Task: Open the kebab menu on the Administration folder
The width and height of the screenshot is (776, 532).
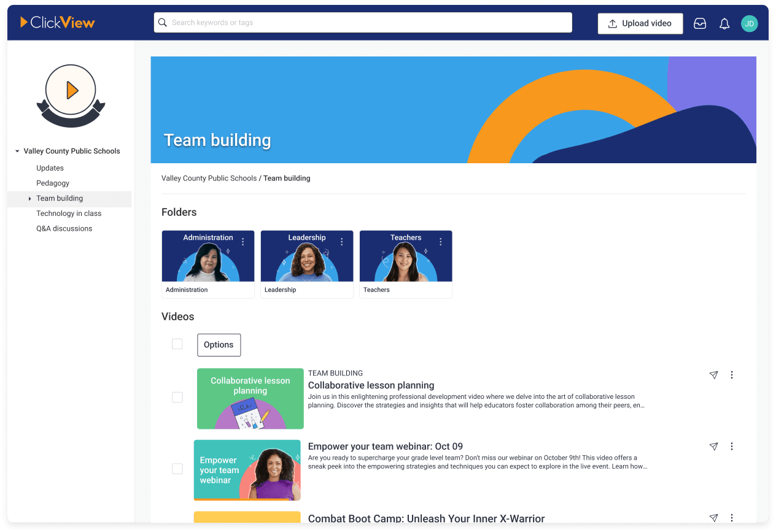Action: (243, 242)
